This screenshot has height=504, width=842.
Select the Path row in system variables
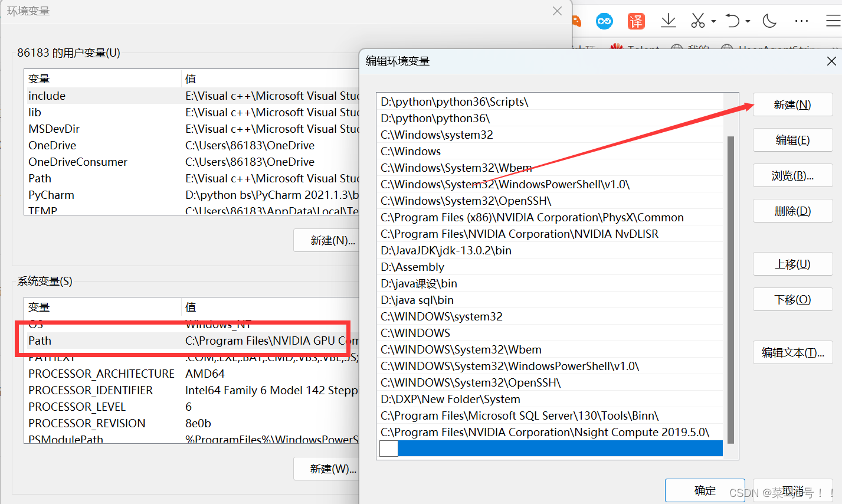(x=192, y=341)
